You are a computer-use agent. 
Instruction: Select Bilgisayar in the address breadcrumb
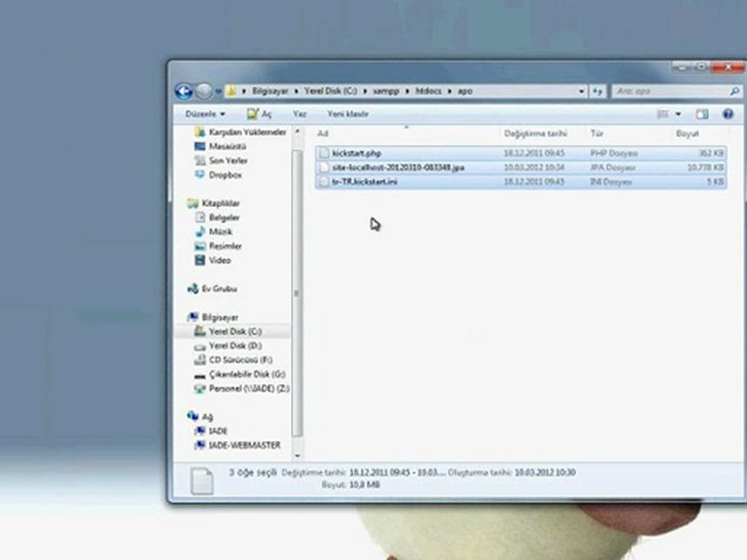pyautogui.click(x=270, y=91)
